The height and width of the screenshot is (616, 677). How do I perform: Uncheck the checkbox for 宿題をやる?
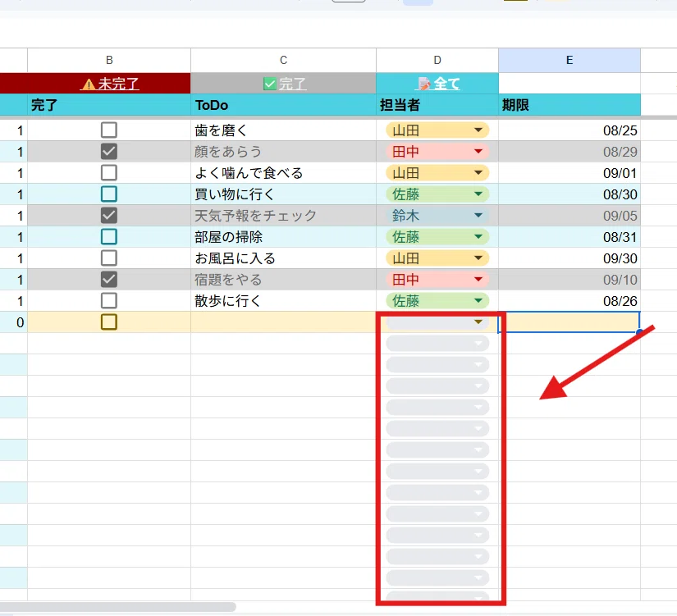pyautogui.click(x=109, y=280)
